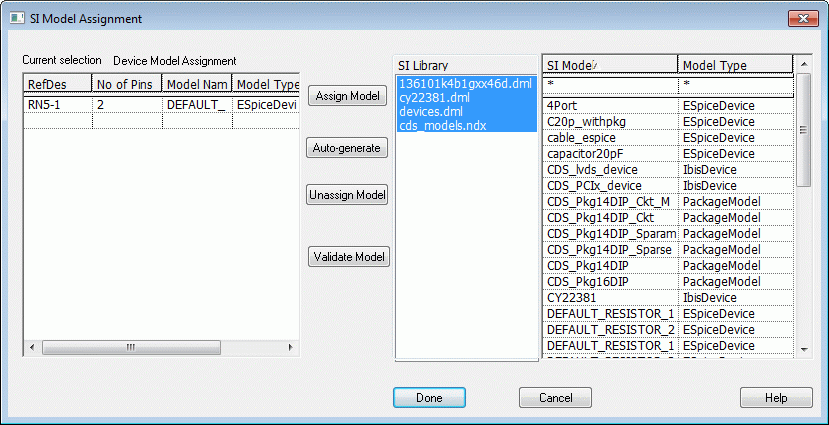829x425 pixels.
Task: Click the Model Type filter field
Action: click(735, 84)
